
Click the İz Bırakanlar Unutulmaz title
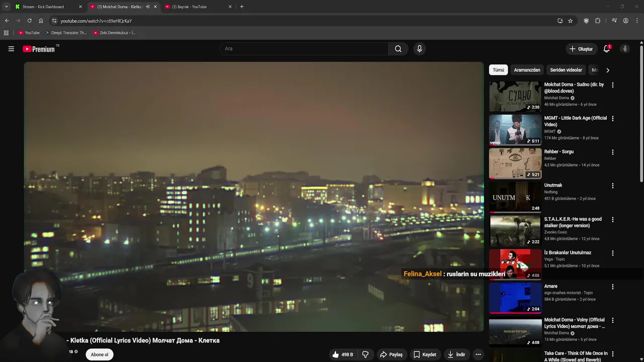(568, 253)
